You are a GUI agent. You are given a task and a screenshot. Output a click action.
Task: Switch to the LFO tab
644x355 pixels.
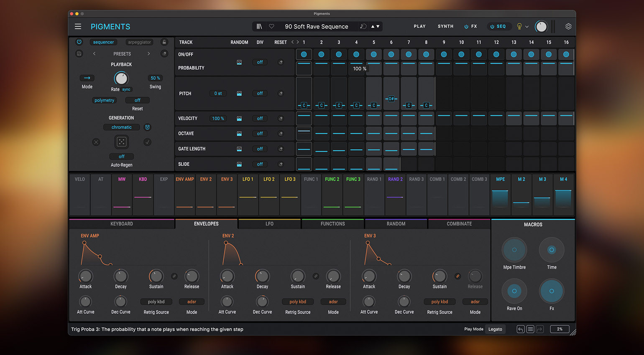click(269, 224)
